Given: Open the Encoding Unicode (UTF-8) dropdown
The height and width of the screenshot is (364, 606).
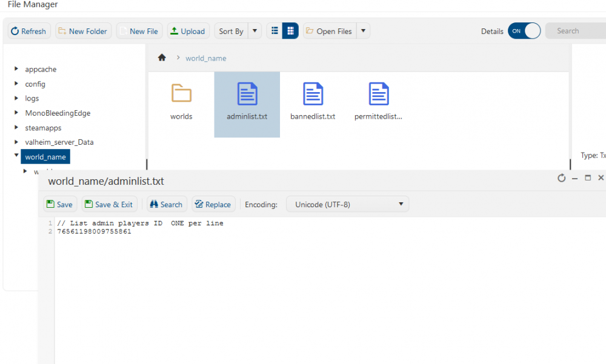Looking at the screenshot, I should (x=347, y=205).
